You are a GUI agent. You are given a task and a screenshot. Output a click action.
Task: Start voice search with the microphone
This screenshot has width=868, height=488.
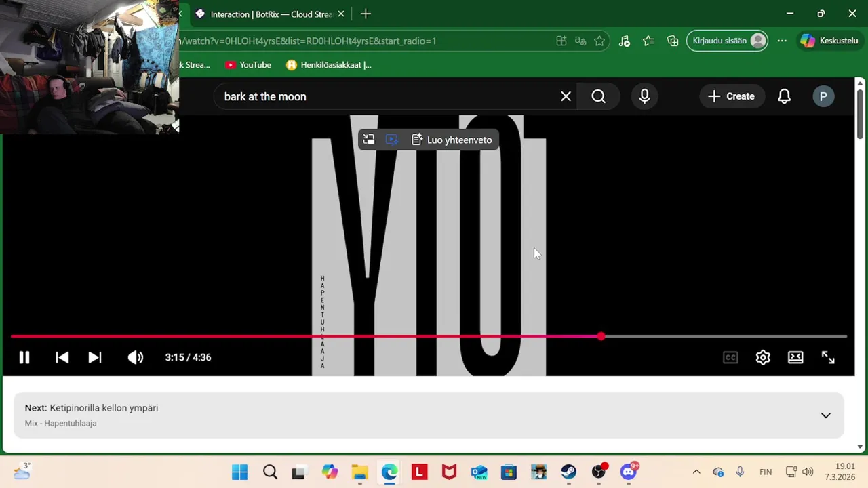pos(644,96)
